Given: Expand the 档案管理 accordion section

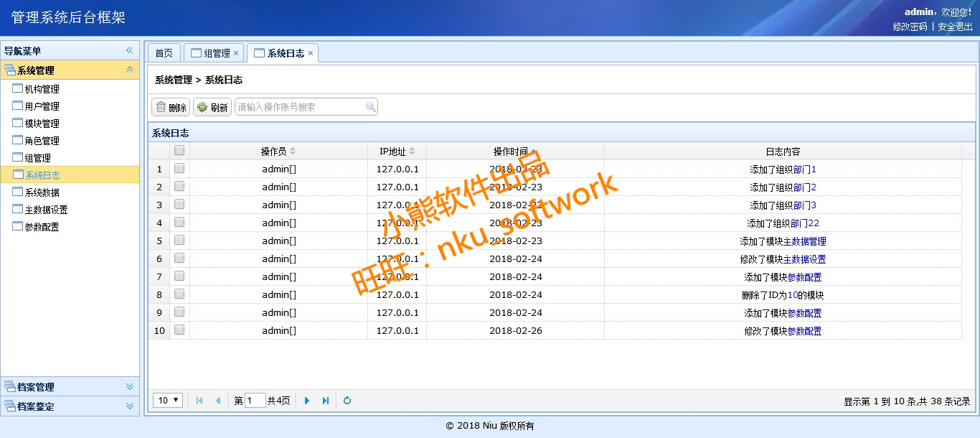Looking at the screenshot, I should point(130,386).
